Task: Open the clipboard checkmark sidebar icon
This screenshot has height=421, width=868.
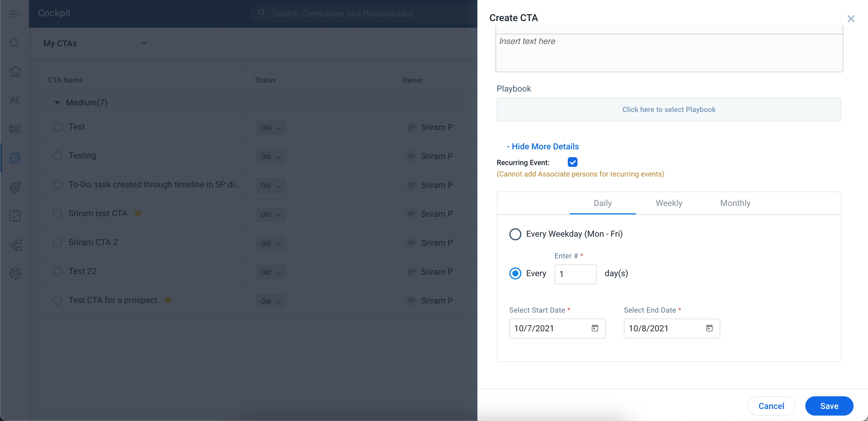Action: (15, 216)
